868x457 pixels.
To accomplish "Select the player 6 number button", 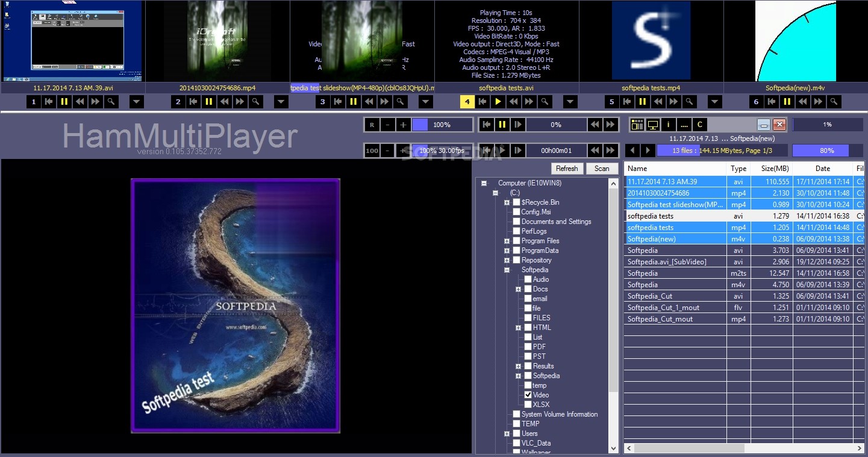I will pos(757,102).
